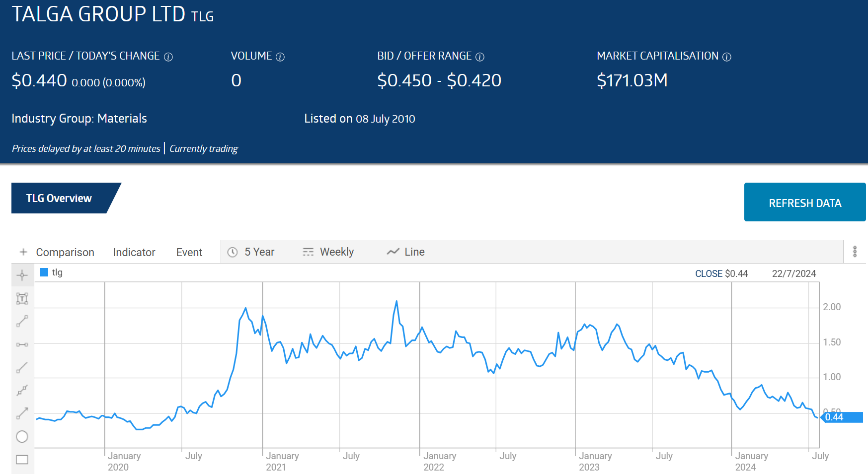Open the chart options kebab menu
The width and height of the screenshot is (868, 474).
855,252
